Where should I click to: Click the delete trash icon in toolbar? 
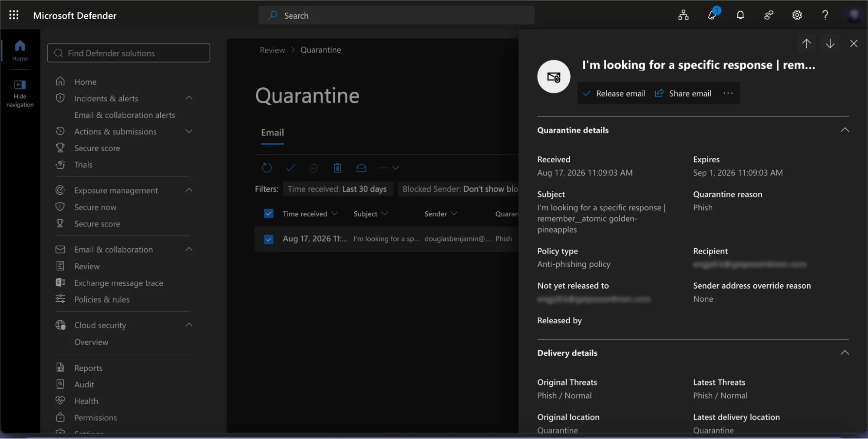[337, 168]
